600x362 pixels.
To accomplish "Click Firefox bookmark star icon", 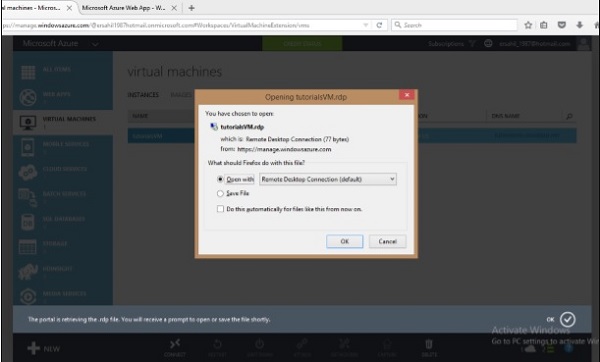I will coord(528,25).
